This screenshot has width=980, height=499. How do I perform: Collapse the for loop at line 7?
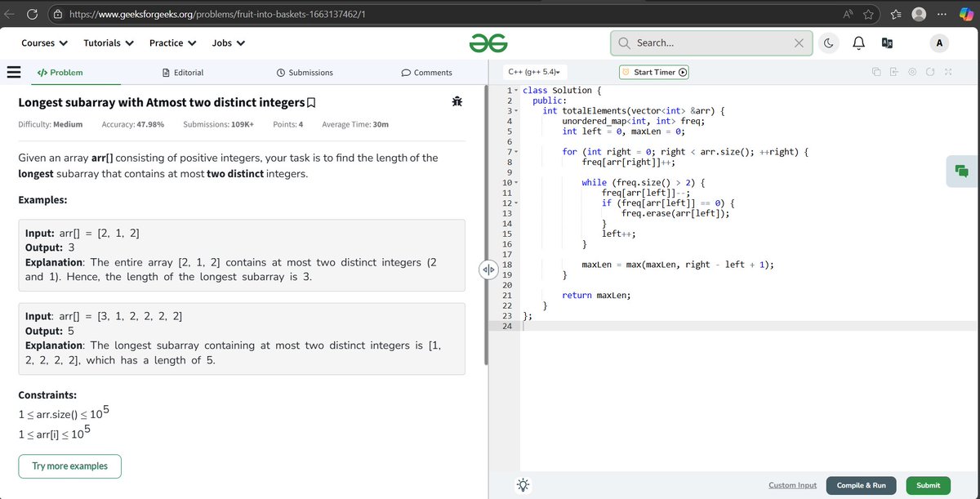pyautogui.click(x=516, y=152)
